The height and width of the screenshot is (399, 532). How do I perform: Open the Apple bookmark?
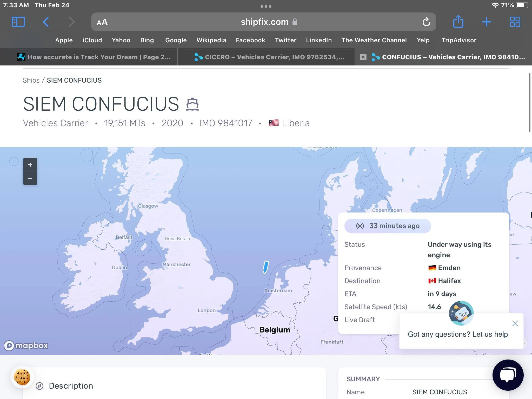[64, 40]
